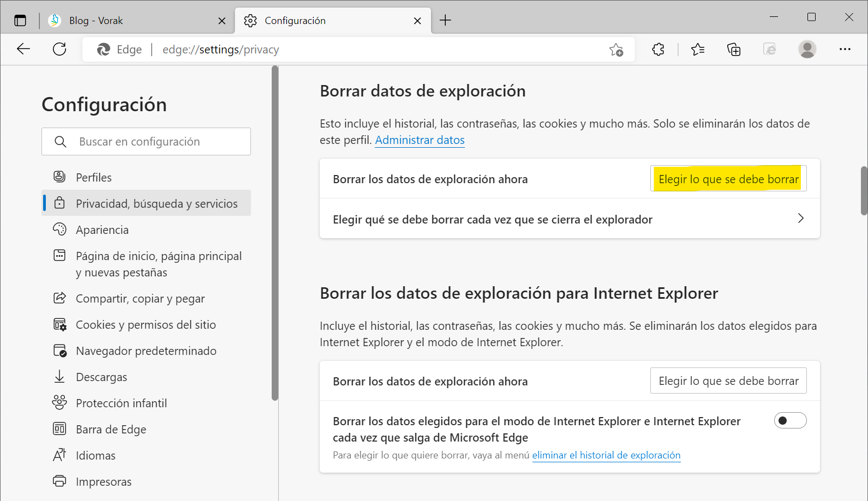Expand Elegir qué se debe borrar al cerrar

(570, 219)
